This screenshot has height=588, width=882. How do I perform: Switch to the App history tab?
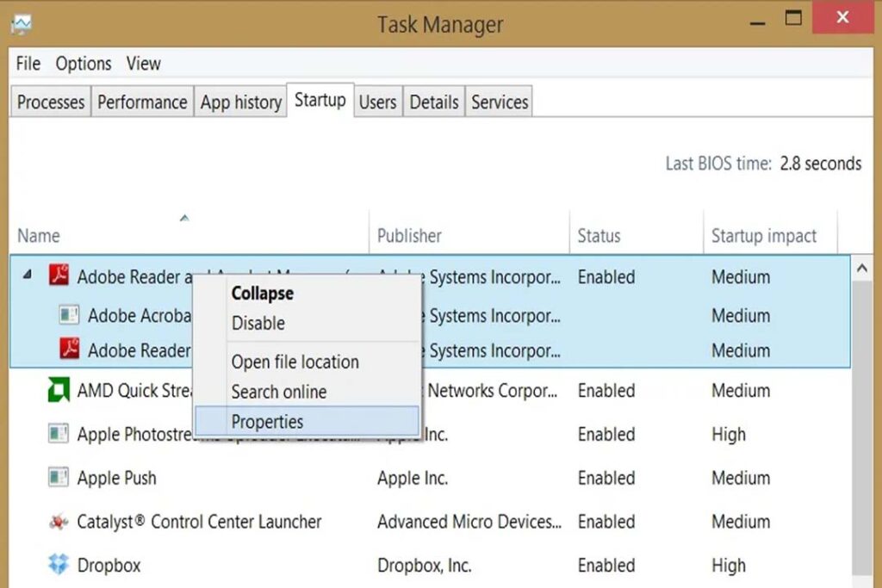coord(241,102)
